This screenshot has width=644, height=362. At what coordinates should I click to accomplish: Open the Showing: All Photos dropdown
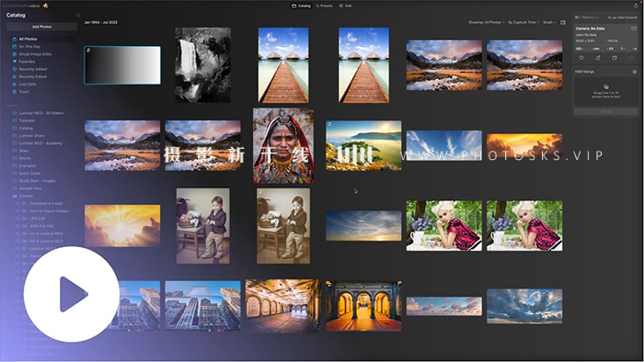pyautogui.click(x=487, y=23)
